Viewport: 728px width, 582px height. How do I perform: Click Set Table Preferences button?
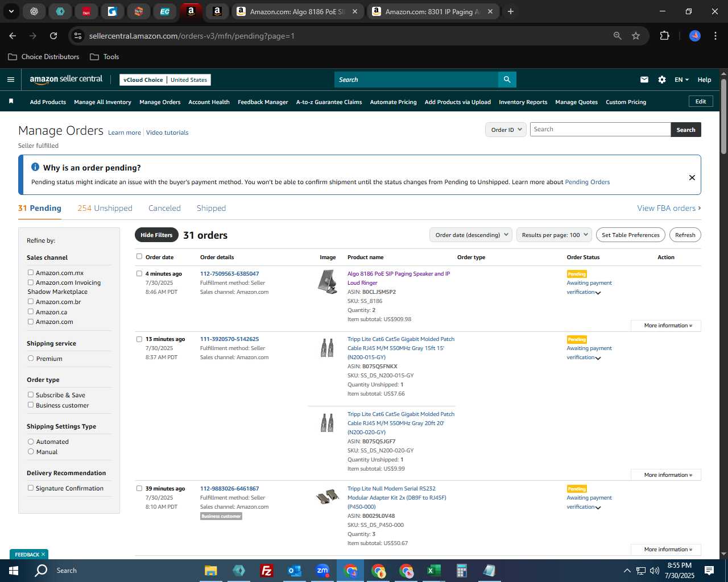tap(631, 235)
